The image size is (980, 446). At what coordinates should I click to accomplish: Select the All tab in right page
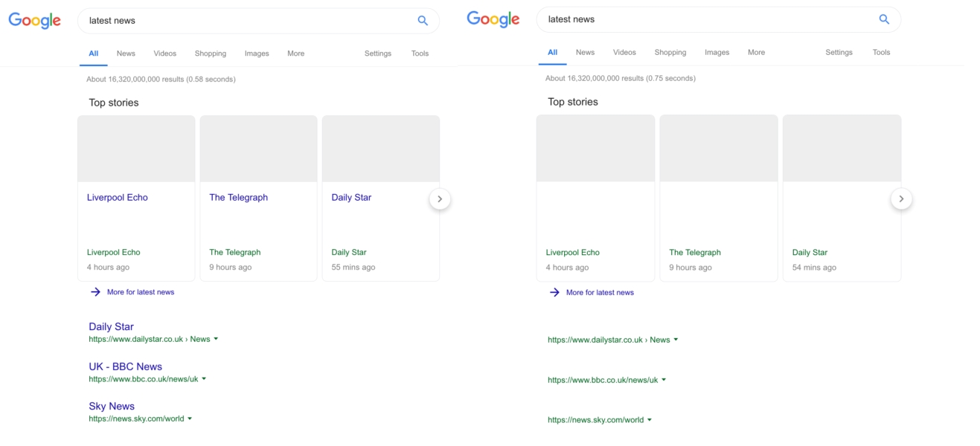tap(553, 52)
